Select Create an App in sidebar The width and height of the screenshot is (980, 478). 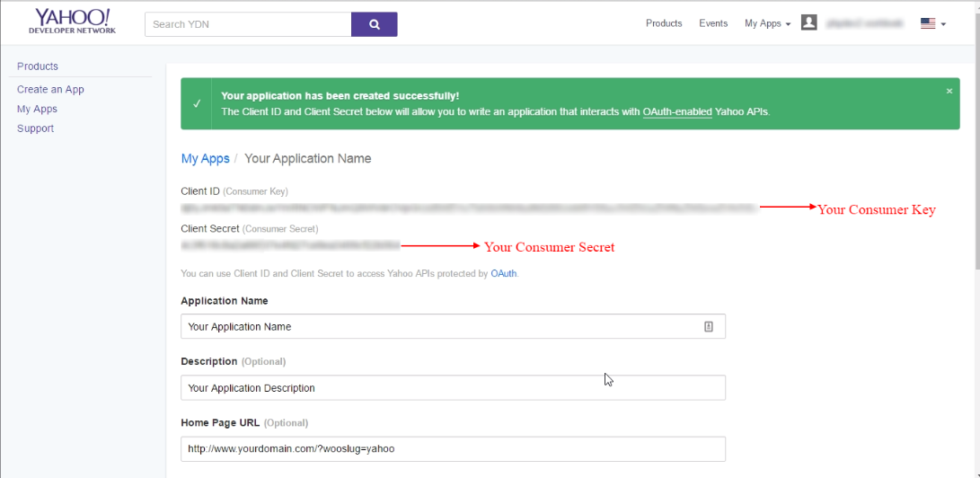click(50, 89)
